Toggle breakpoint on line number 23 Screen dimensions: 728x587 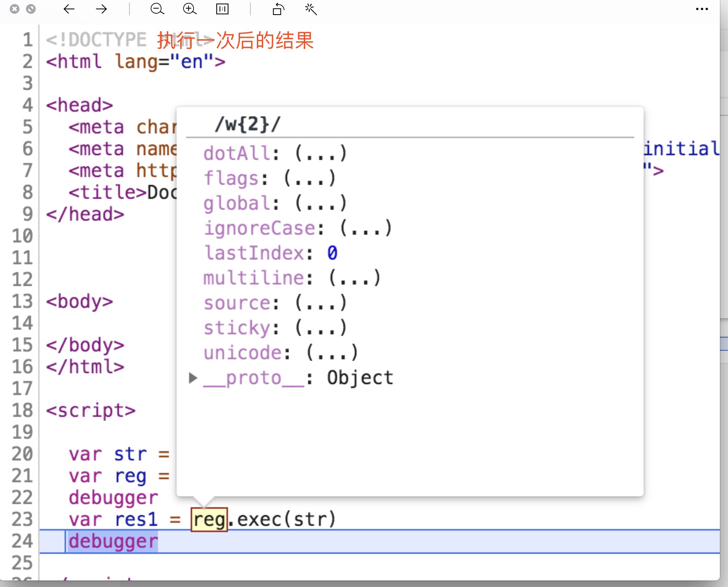click(22, 520)
